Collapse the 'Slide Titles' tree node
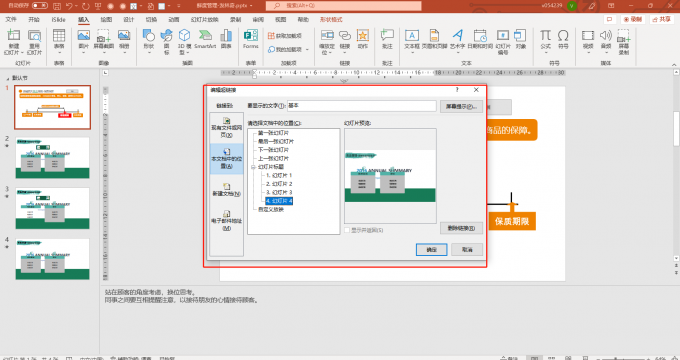Viewport: 680px width, 360px height. pyautogui.click(x=253, y=167)
